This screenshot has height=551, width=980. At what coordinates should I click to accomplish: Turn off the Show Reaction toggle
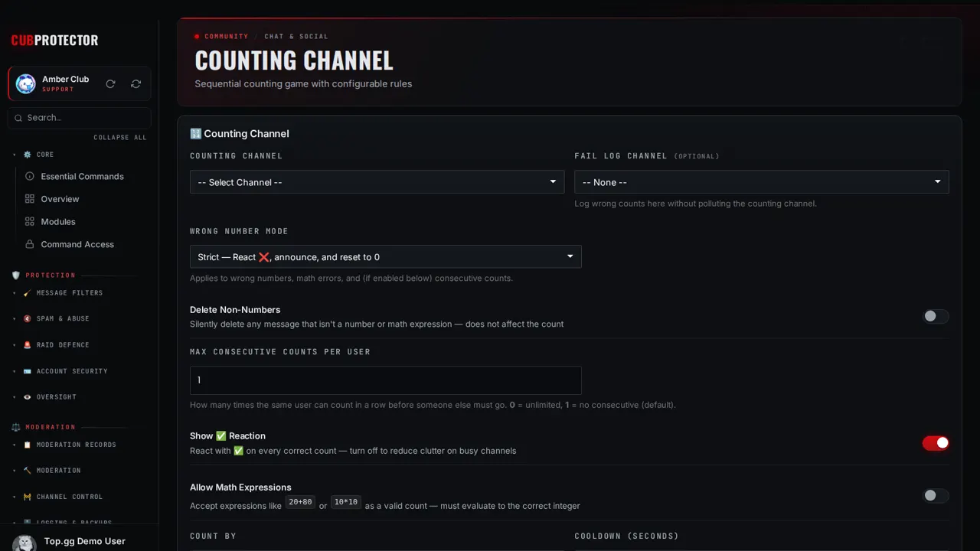pos(936,443)
